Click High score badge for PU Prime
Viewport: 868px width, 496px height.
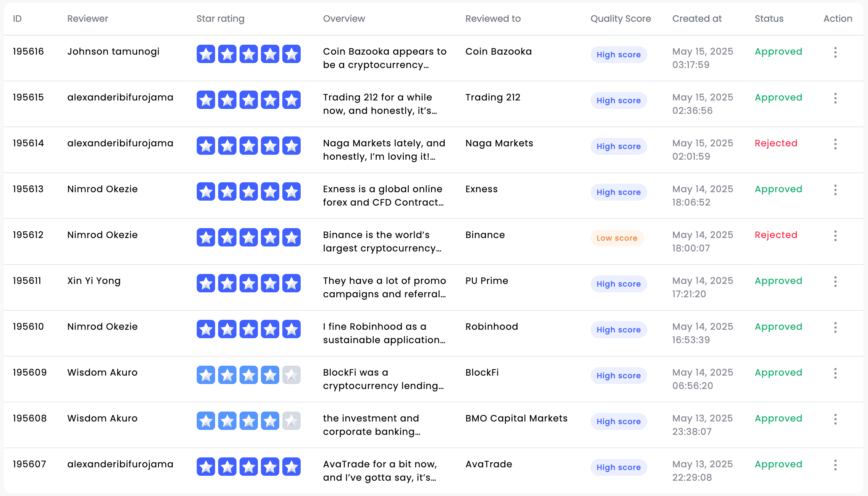click(x=619, y=284)
